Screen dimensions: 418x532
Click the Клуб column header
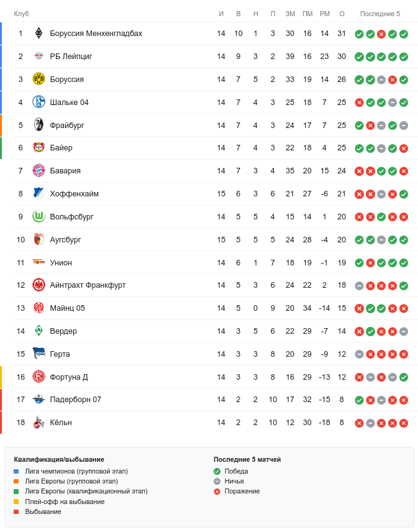point(22,14)
